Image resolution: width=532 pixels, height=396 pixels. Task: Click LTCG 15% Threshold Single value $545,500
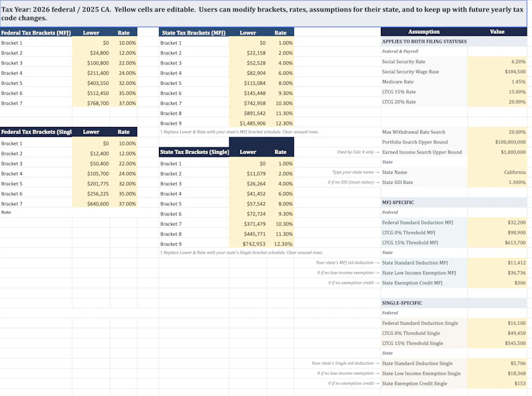pos(497,343)
